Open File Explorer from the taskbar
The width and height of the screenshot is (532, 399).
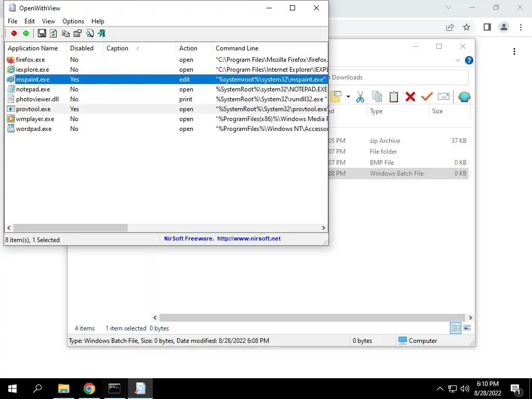(64, 389)
